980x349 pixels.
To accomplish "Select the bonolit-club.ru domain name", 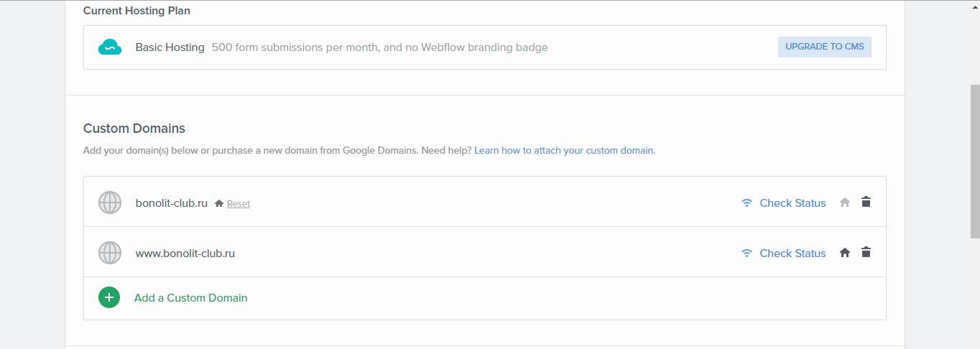I will coord(171,203).
